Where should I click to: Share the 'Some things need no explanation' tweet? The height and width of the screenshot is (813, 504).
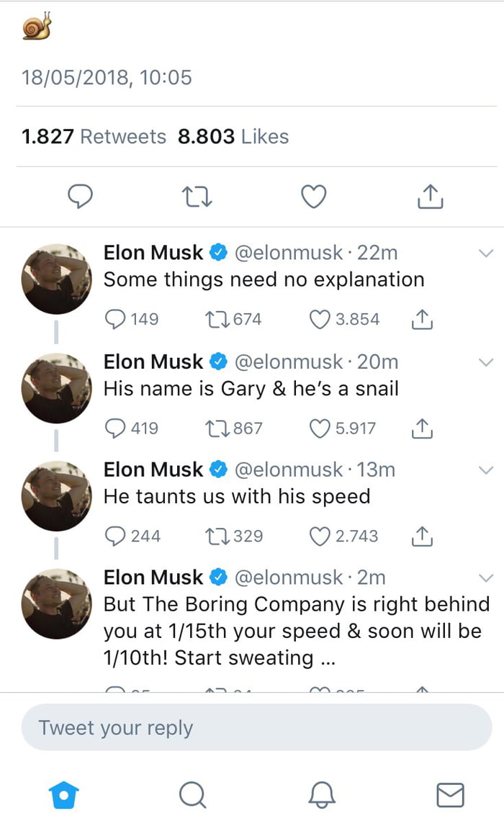click(x=421, y=318)
